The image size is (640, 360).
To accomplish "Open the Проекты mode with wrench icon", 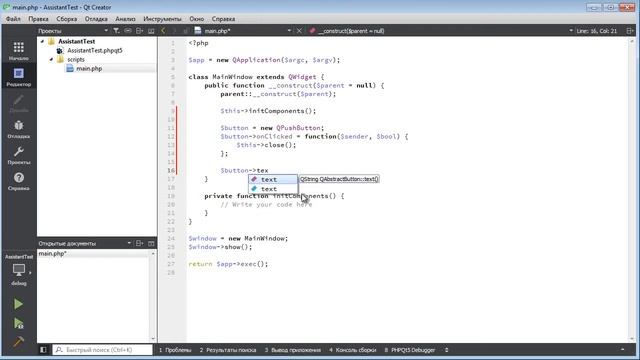I will (18, 155).
